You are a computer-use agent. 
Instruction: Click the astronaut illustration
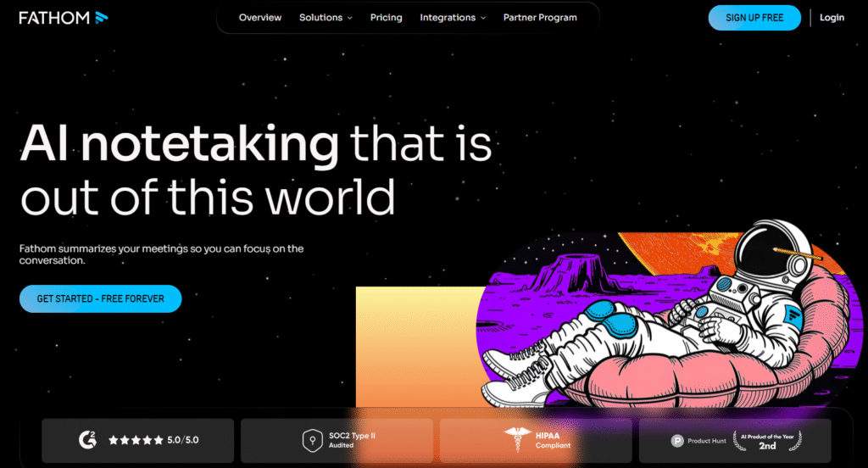coord(670,315)
